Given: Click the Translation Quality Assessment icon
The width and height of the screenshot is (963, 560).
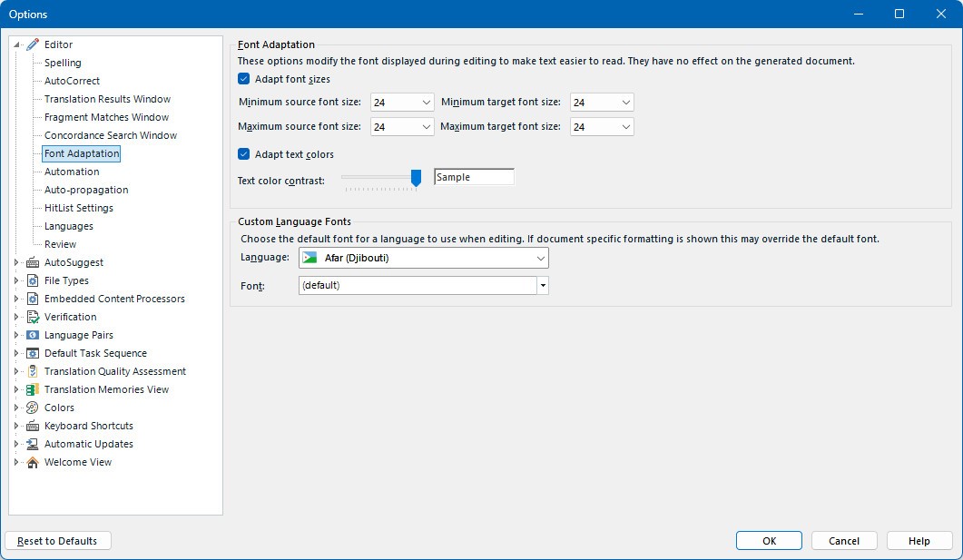Looking at the screenshot, I should pos(33,371).
